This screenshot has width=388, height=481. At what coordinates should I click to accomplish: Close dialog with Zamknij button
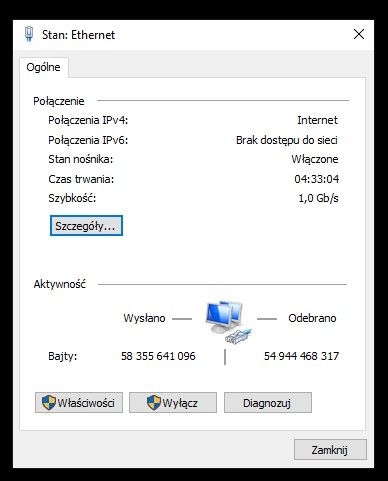coord(330,450)
